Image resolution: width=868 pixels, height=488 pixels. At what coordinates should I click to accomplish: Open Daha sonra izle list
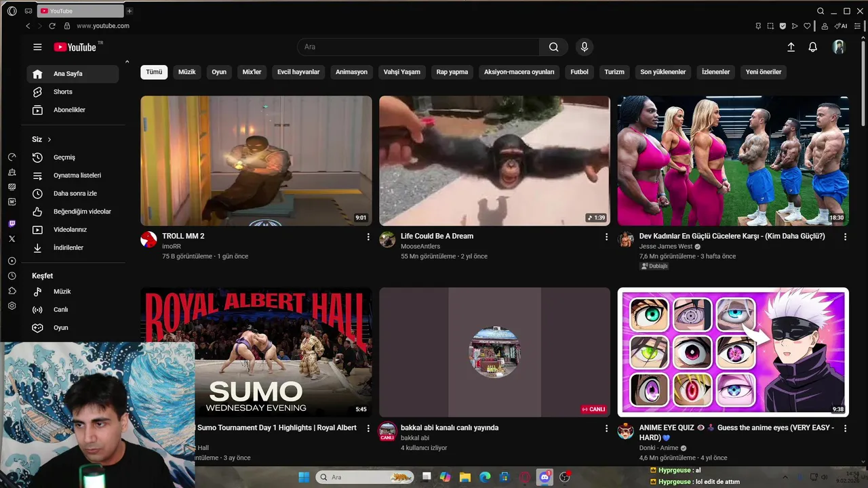click(x=73, y=193)
